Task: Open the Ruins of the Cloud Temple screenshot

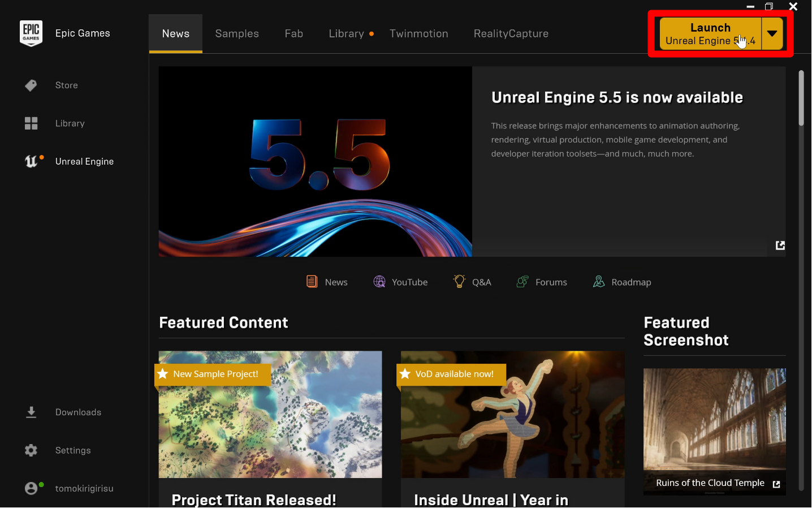Action: pyautogui.click(x=715, y=419)
